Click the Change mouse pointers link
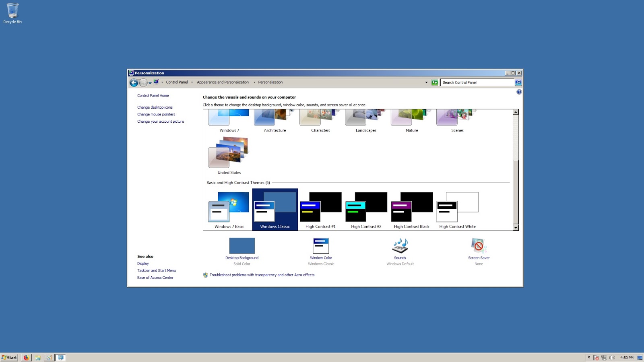 click(x=156, y=114)
